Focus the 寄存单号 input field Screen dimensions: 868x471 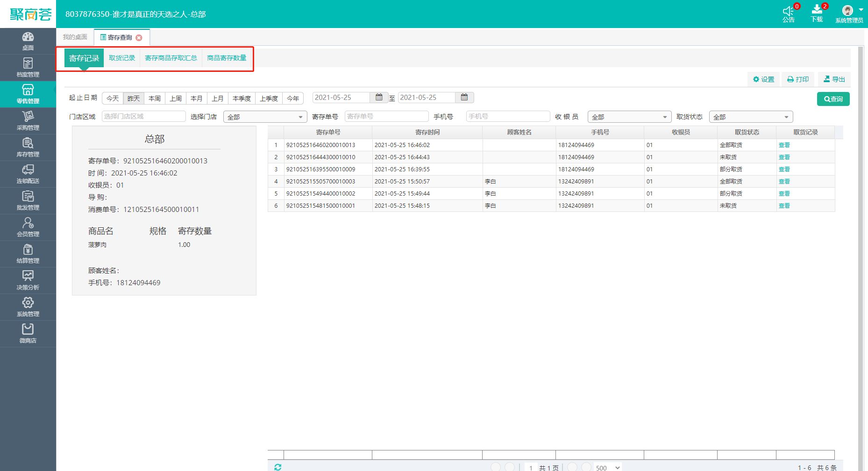tap(387, 116)
